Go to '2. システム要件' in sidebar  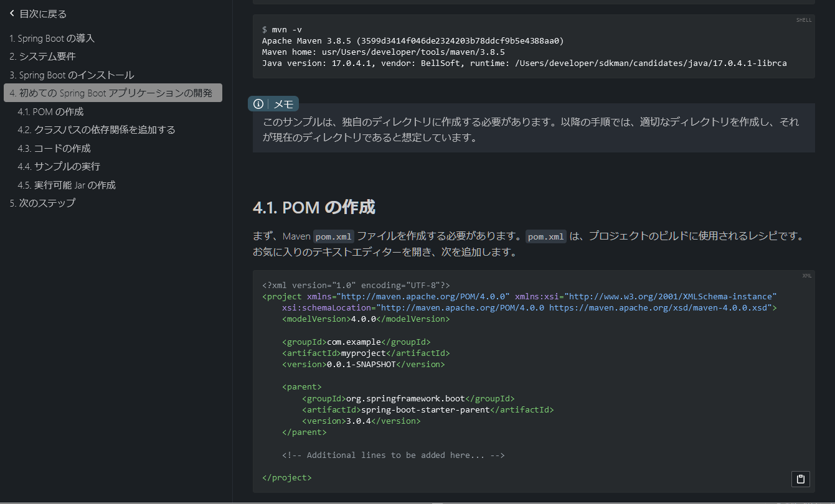pos(42,57)
